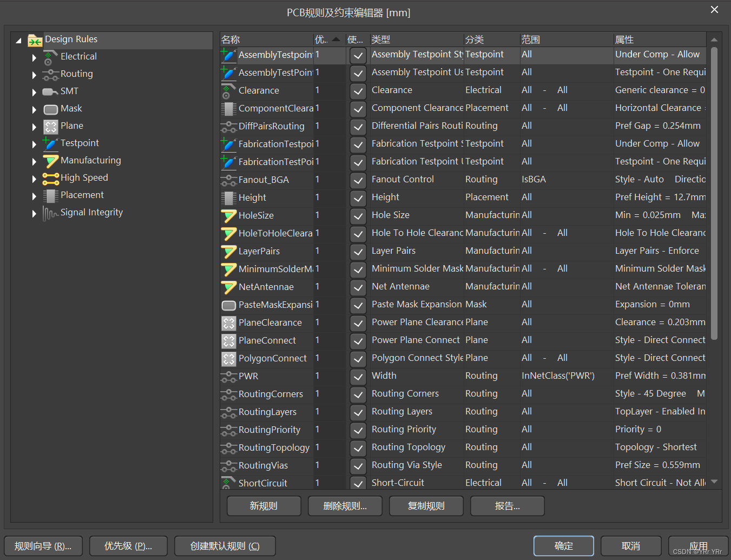Click the Mask category icon in tree
Image resolution: width=731 pixels, height=560 pixels.
tap(50, 109)
